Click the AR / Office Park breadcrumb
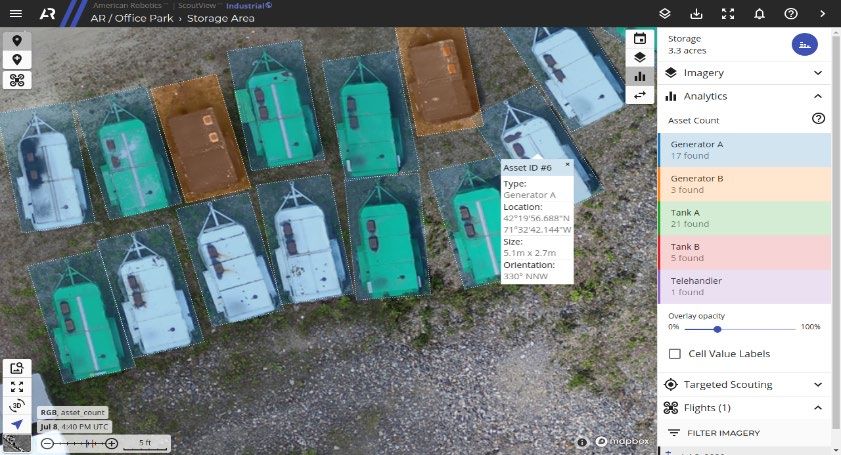This screenshot has width=841, height=455. (132, 19)
